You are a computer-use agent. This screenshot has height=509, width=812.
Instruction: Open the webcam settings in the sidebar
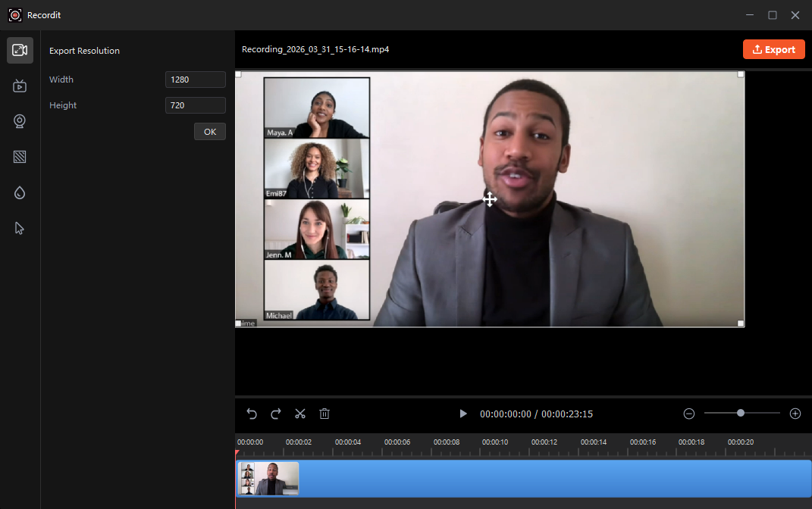tap(20, 121)
